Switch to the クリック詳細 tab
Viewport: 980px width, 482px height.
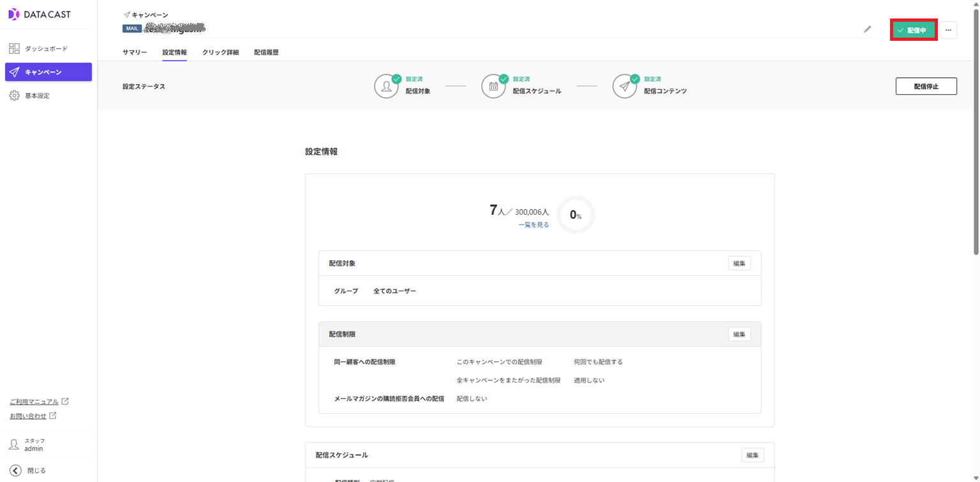(219, 52)
